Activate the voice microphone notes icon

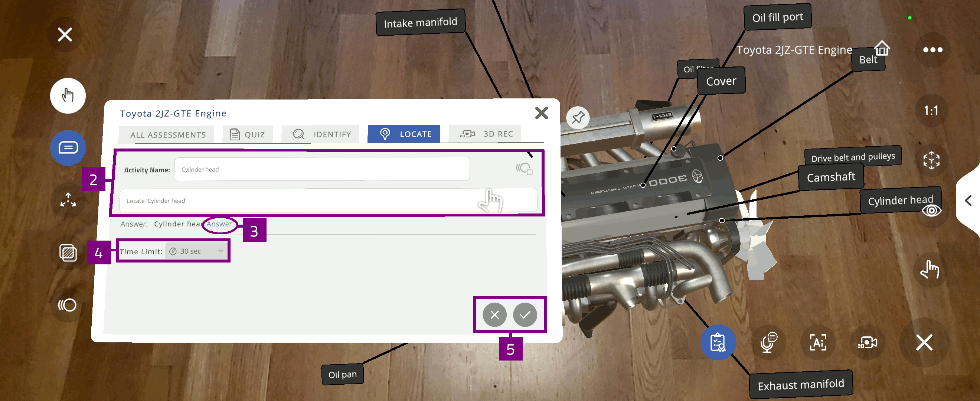pos(768,342)
